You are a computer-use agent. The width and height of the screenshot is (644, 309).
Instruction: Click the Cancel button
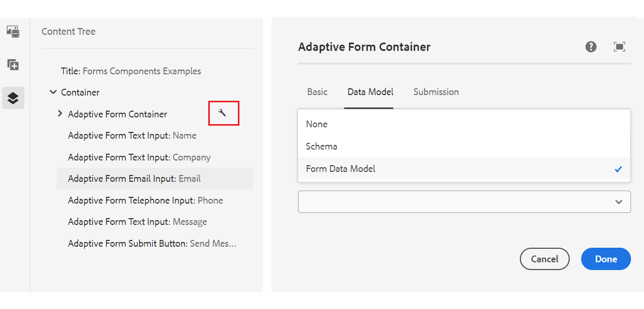click(x=544, y=259)
